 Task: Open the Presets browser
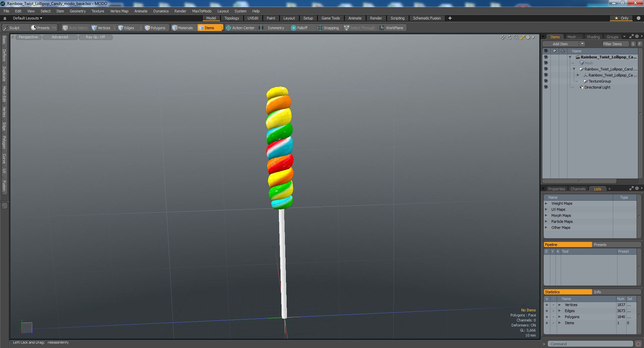(x=43, y=28)
